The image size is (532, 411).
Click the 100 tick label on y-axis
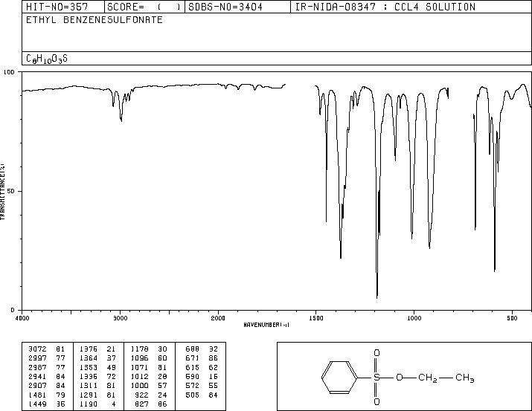[x=9, y=72]
